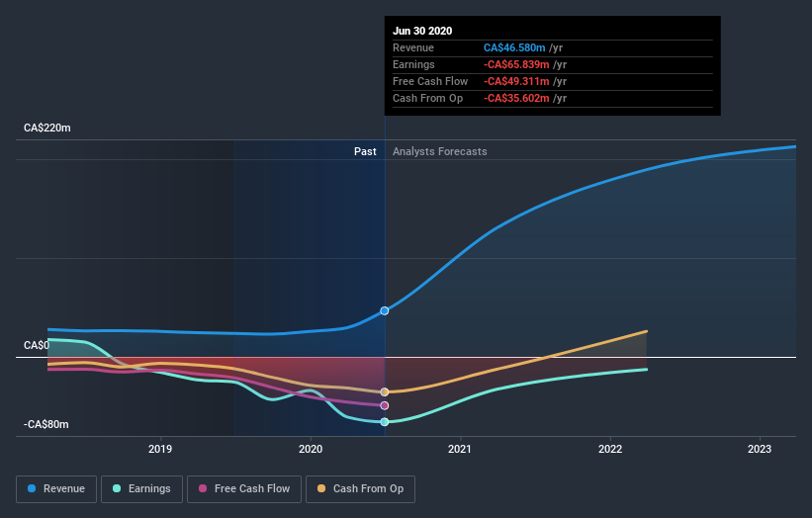Viewport: 812px width, 518px height.
Task: Click the -CA$80m y-axis label
Action: click(x=46, y=424)
